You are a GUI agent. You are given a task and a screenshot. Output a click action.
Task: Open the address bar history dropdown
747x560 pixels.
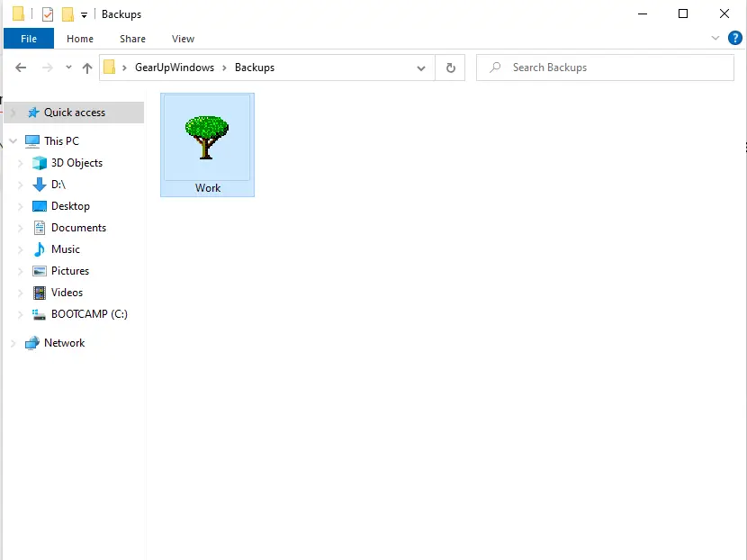click(x=420, y=68)
